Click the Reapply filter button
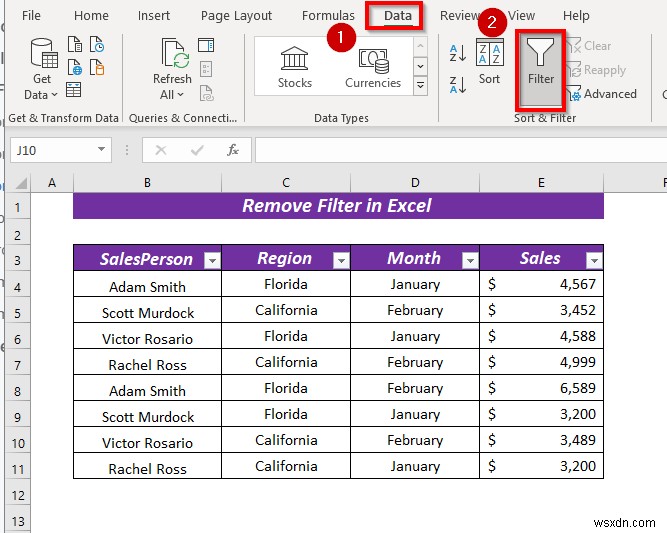Image resolution: width=667 pixels, height=533 pixels. tap(596, 70)
